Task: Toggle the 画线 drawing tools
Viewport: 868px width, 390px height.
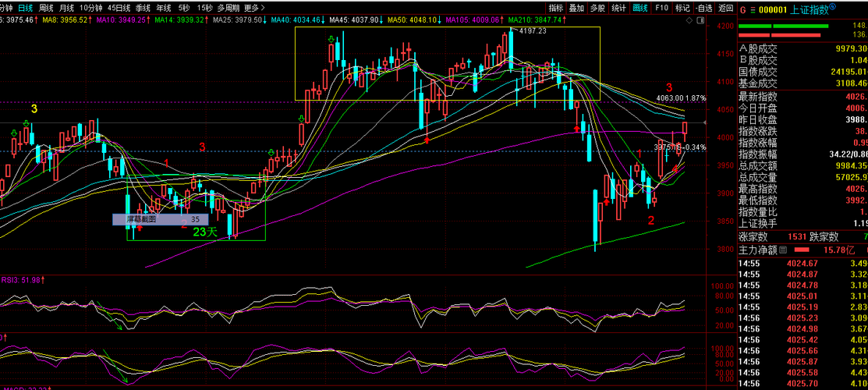Action: pos(639,8)
